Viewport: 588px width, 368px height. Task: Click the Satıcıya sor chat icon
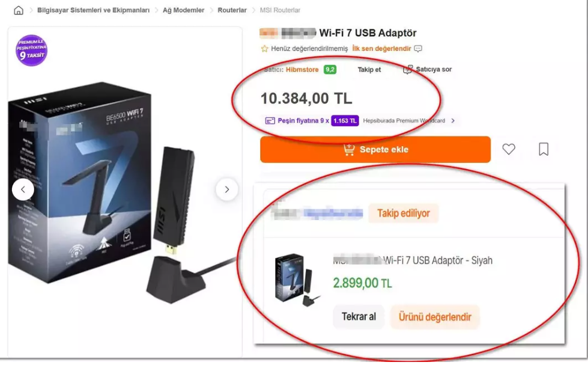click(407, 70)
